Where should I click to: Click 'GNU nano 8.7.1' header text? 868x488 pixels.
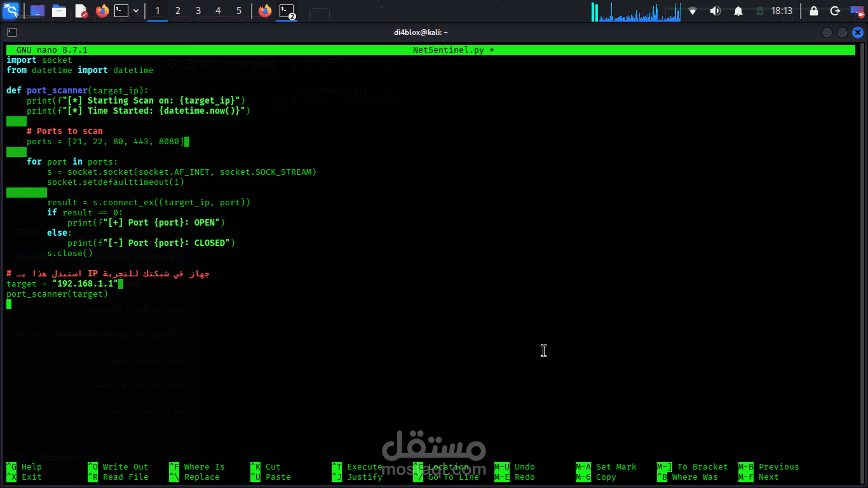[52, 50]
